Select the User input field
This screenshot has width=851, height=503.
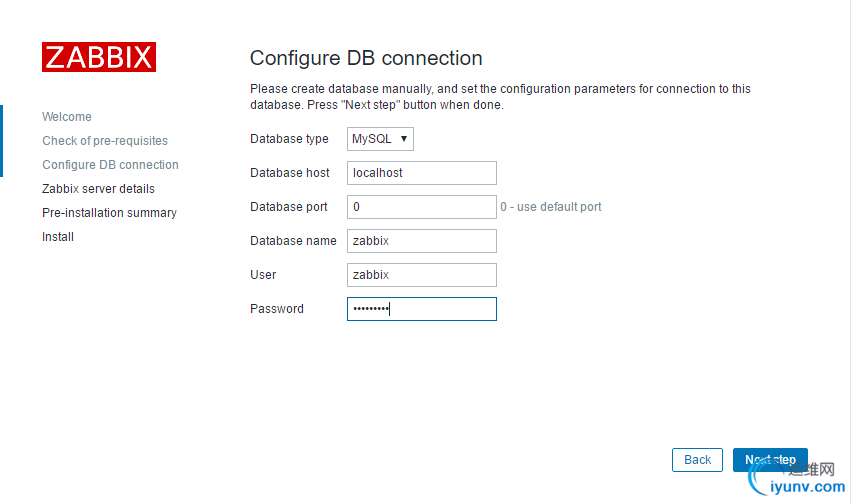click(x=421, y=275)
